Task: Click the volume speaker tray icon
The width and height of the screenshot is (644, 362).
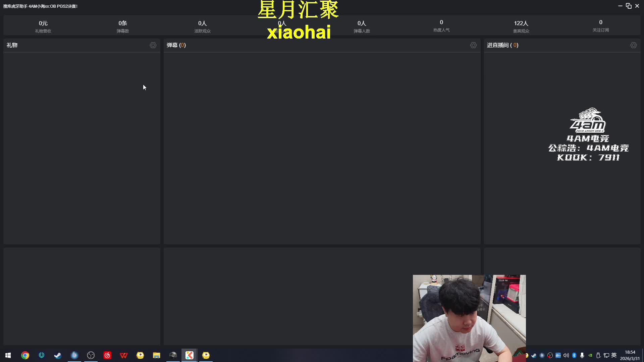Action: pos(566,355)
